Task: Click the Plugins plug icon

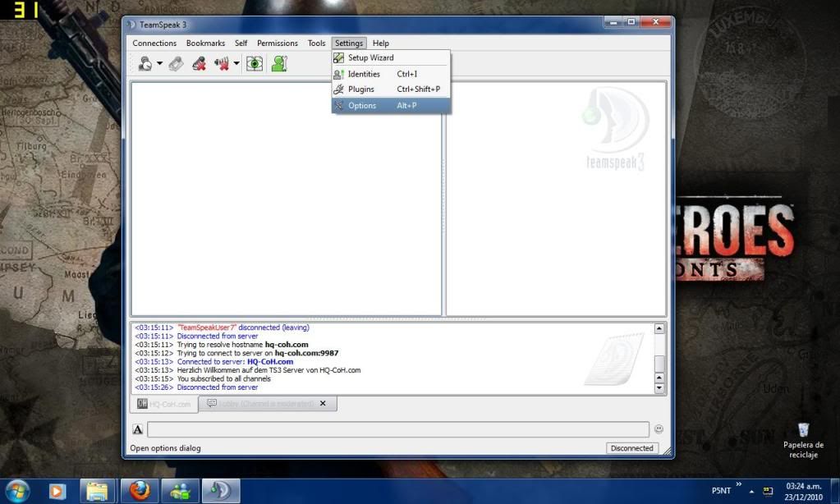Action: (338, 89)
